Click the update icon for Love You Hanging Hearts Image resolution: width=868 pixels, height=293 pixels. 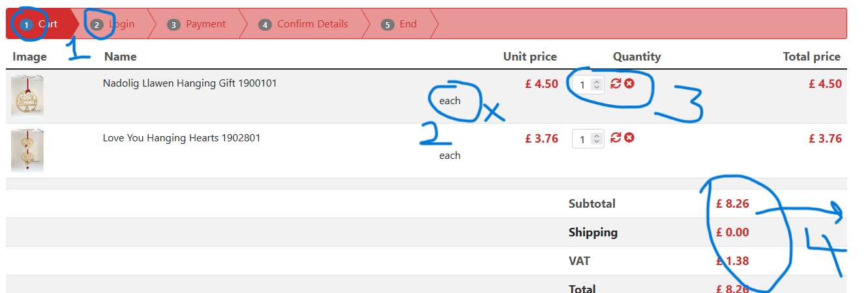[x=616, y=138]
